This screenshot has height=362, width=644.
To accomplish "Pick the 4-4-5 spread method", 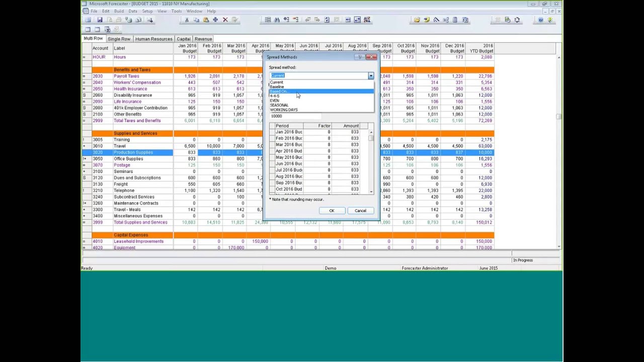I will point(321,96).
